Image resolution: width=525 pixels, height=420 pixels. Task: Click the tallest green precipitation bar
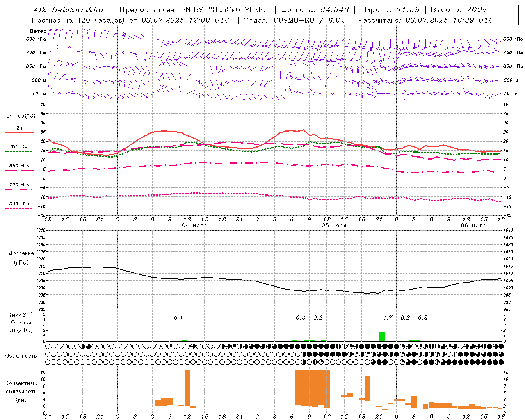pyautogui.click(x=382, y=336)
